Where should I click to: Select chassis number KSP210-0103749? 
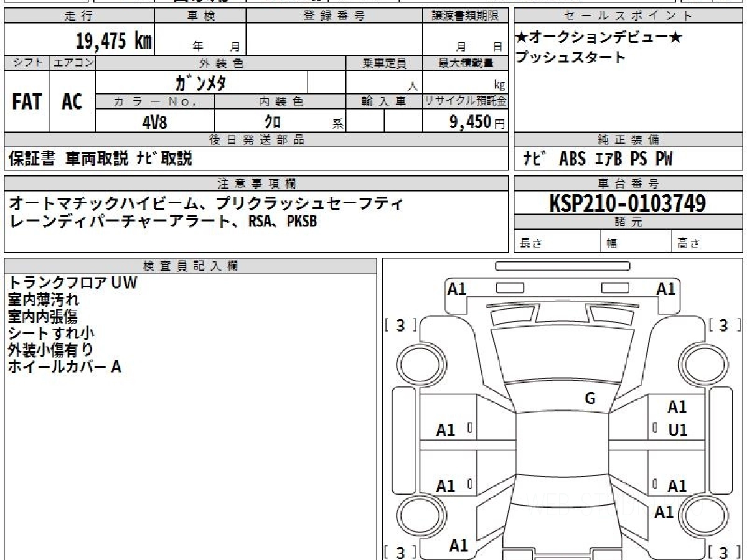coord(627,203)
